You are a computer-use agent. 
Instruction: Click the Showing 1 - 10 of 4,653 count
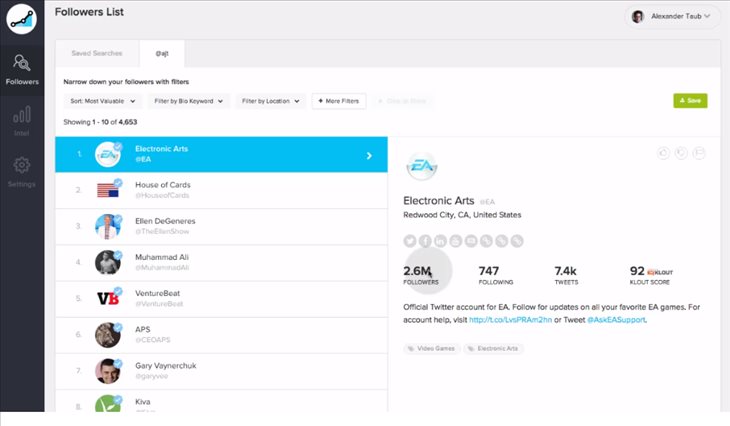click(100, 122)
